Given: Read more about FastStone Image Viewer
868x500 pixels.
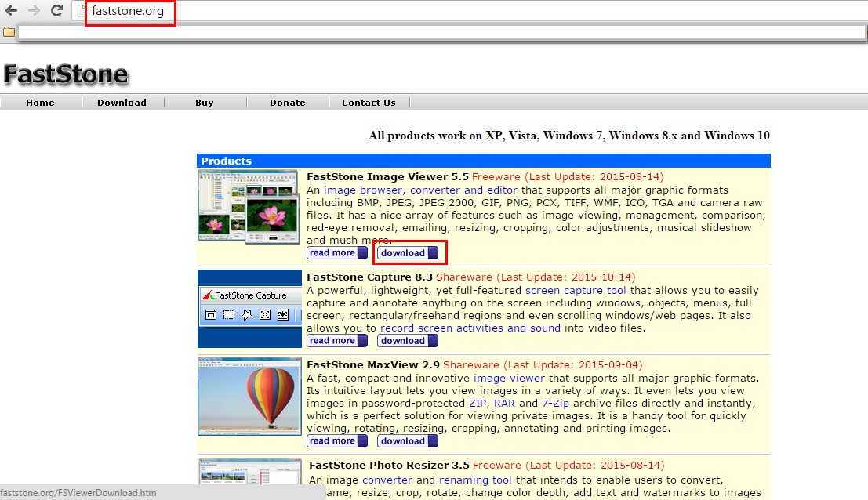Looking at the screenshot, I should [x=337, y=253].
